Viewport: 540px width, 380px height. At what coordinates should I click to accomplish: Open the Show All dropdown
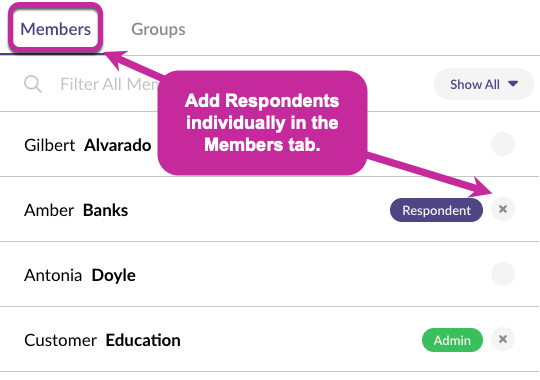(484, 84)
